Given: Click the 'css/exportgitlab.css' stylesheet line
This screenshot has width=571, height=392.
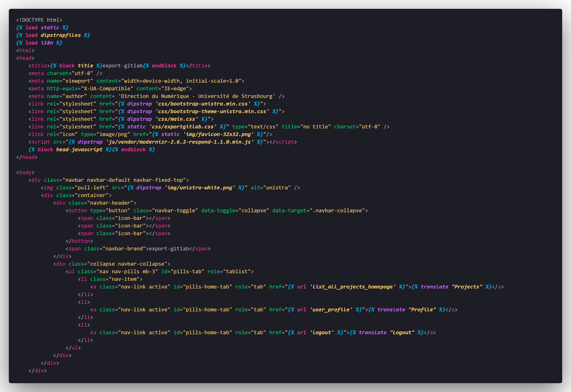Looking at the screenshot, I should [x=209, y=127].
